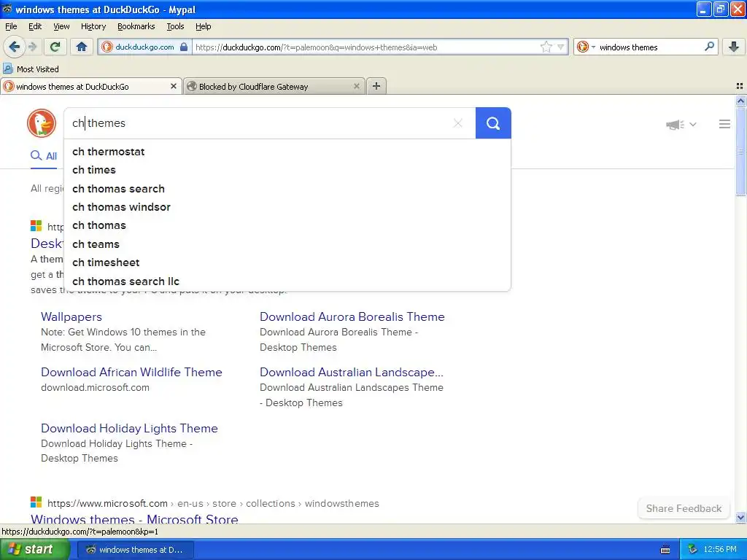Open Download African Wildlife Theme link

coord(131,372)
